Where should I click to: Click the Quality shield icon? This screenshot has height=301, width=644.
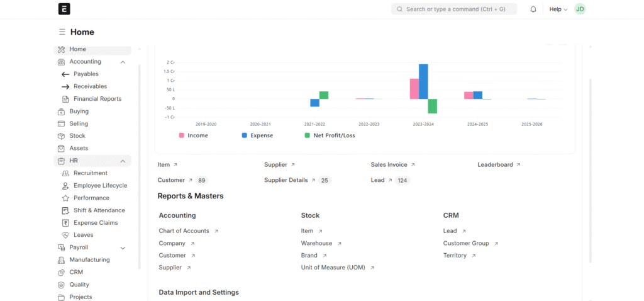(61, 285)
